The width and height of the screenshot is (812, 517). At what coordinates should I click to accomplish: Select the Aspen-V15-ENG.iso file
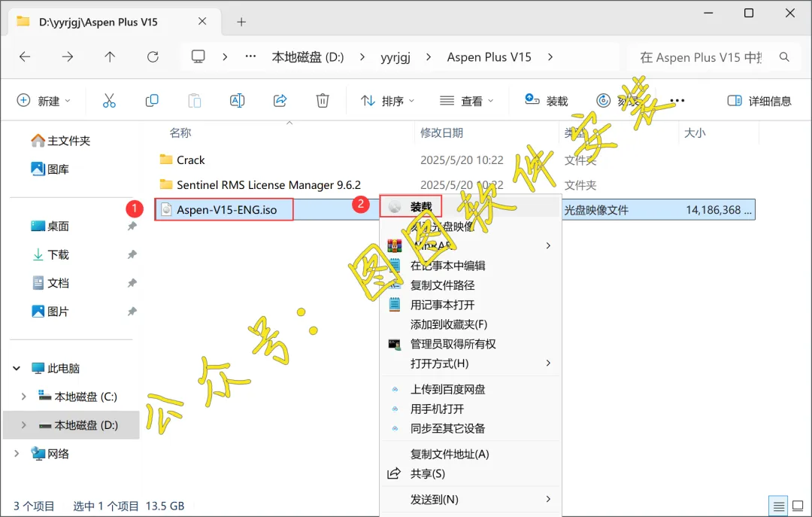pyautogui.click(x=226, y=209)
